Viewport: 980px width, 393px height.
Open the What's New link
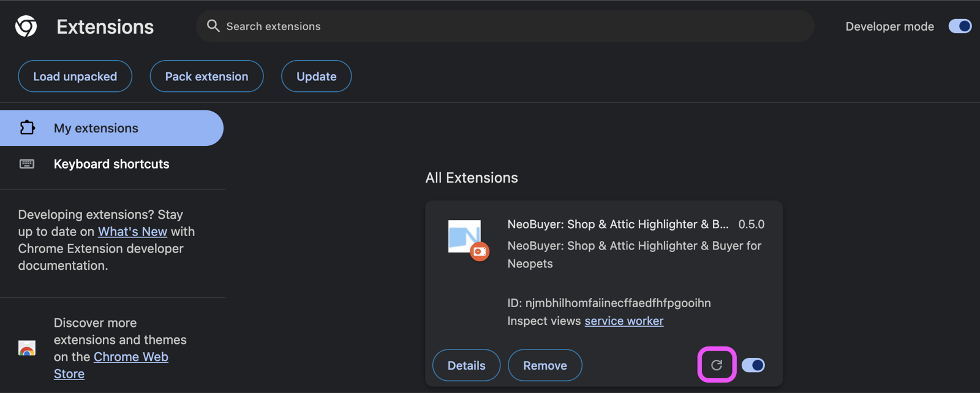133,232
